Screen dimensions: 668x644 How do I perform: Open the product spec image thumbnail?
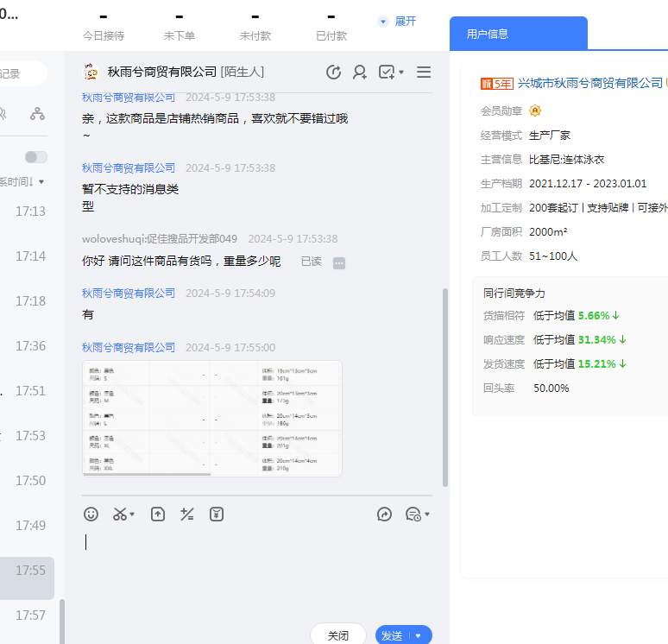pyautogui.click(x=212, y=419)
